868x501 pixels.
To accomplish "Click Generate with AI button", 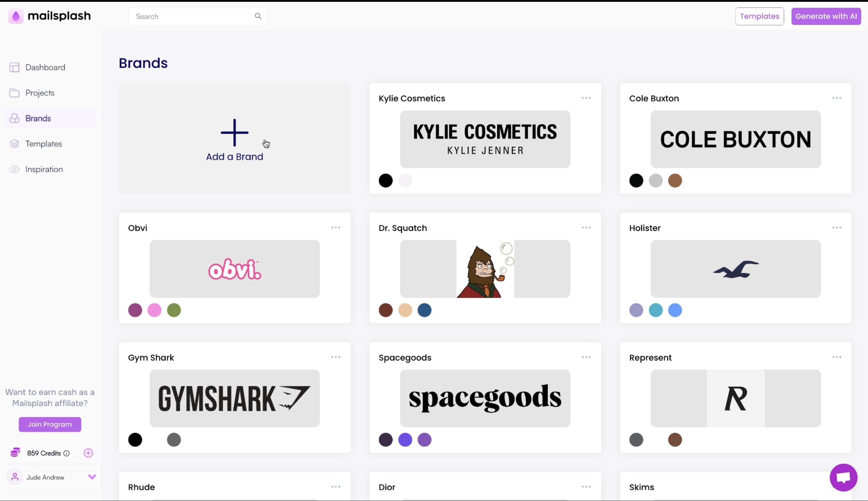I will pos(826,16).
